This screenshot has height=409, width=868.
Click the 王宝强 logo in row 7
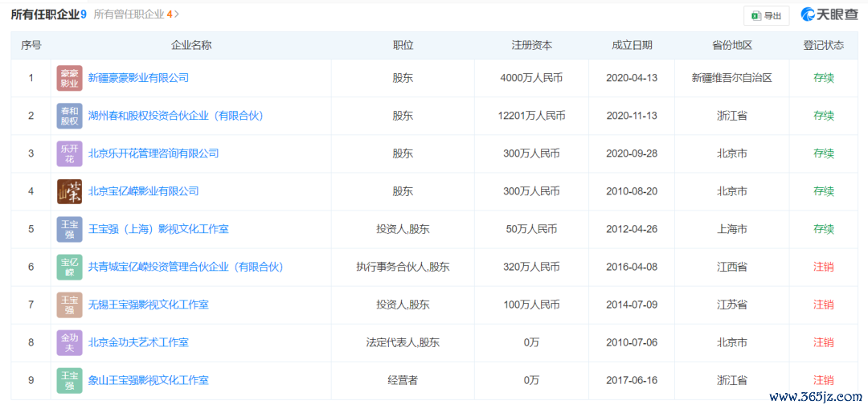(x=69, y=305)
